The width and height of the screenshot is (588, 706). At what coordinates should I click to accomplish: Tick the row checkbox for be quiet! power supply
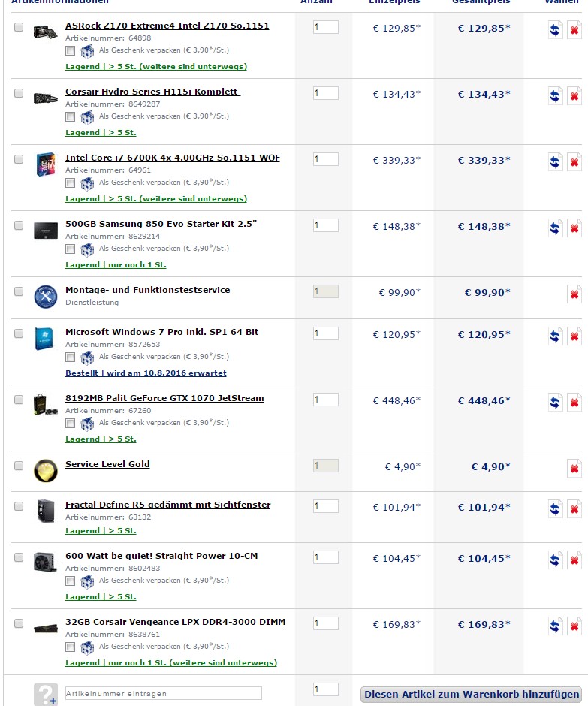pyautogui.click(x=19, y=558)
